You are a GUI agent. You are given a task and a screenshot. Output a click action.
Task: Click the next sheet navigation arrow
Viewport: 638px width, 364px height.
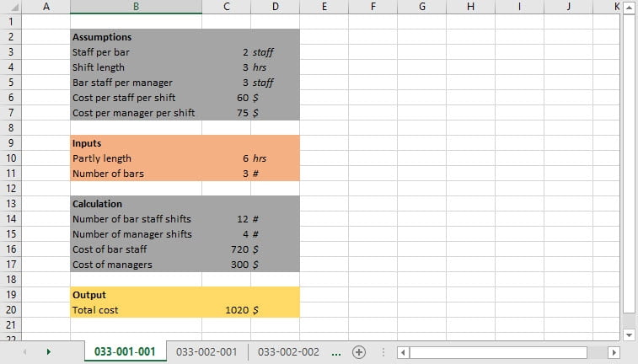click(x=48, y=352)
